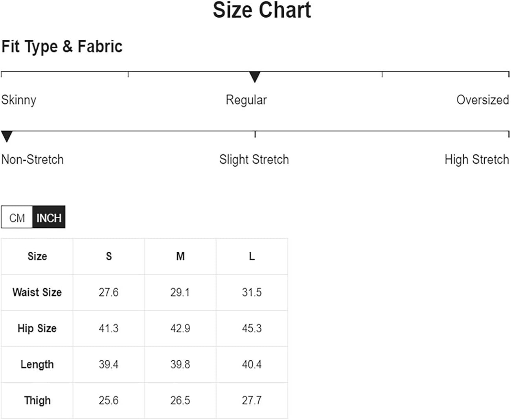Click the Waist Size row label

(x=37, y=292)
